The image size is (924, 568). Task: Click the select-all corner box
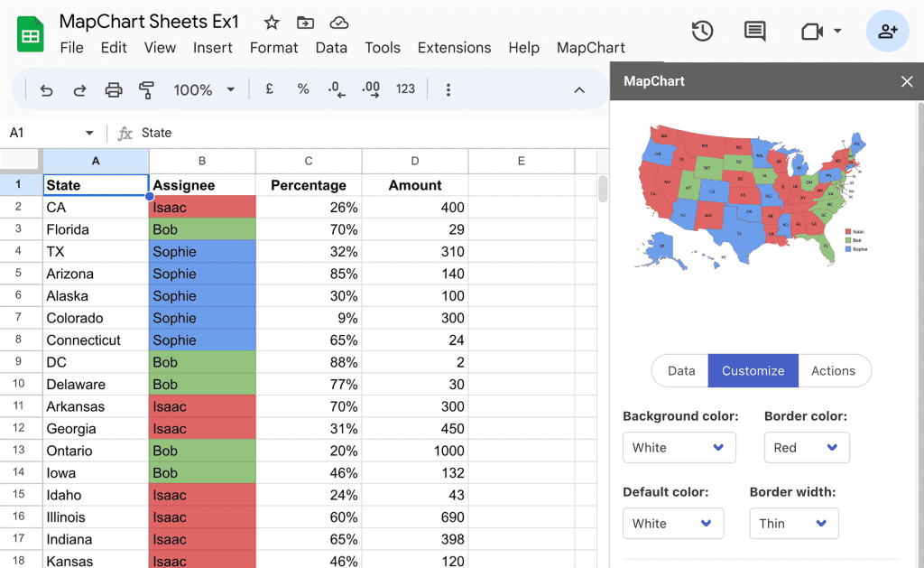point(20,161)
